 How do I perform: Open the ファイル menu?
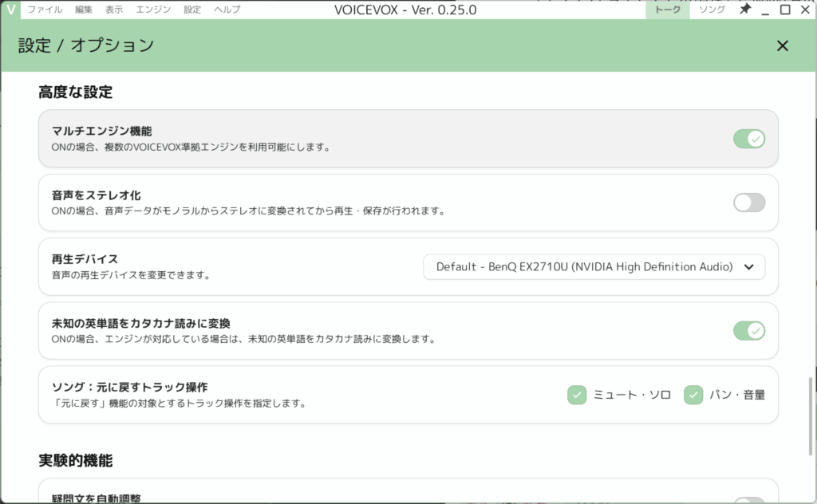[45, 10]
